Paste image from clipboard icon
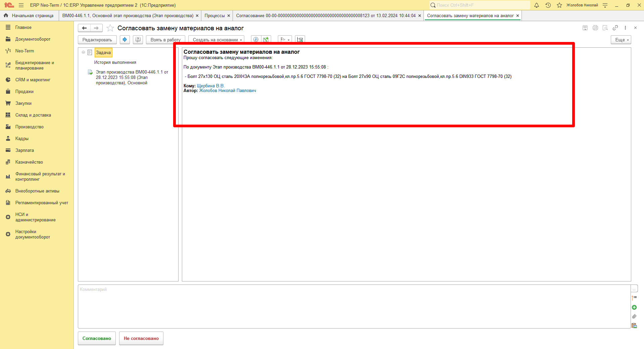The image size is (644, 349). pyautogui.click(x=634, y=325)
